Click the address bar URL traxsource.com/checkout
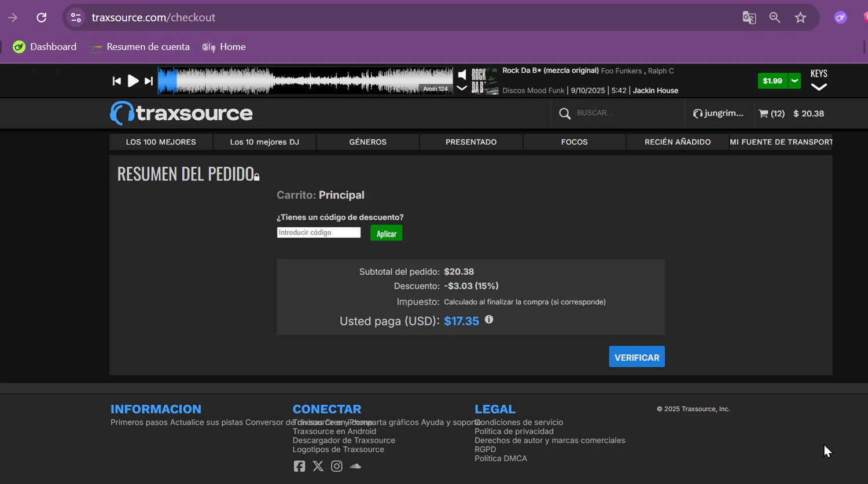Screen dimensions: 868x484 click(x=153, y=17)
